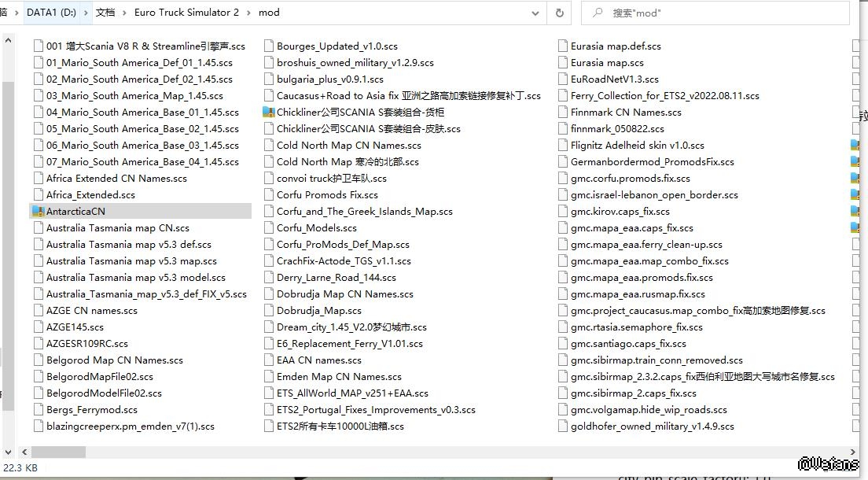
Task: Click the file icon of Eurasia map.scs
Action: click(562, 63)
